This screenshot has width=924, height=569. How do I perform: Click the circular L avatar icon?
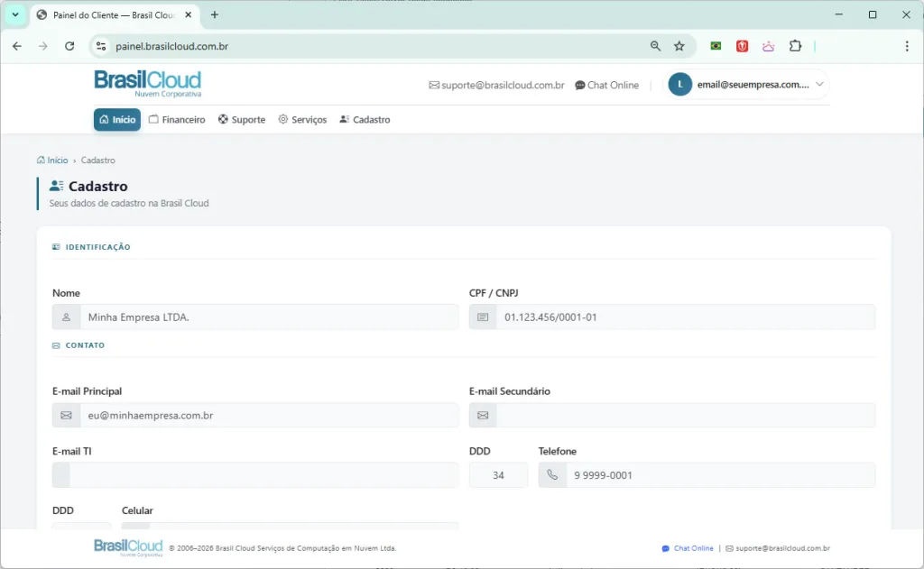click(x=679, y=84)
